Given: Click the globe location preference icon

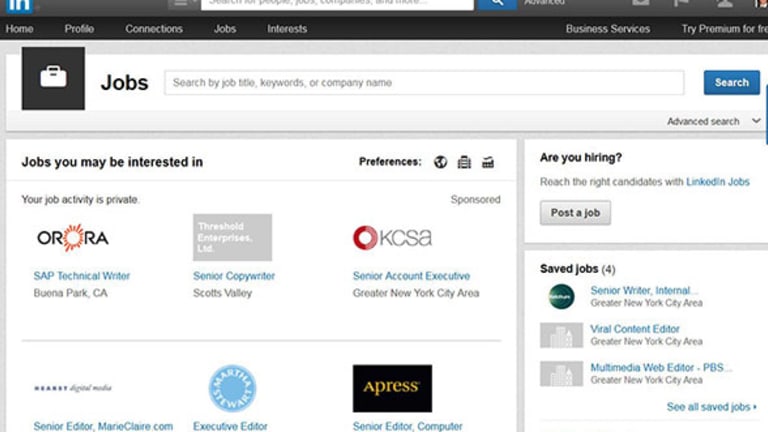Looking at the screenshot, I should (440, 162).
